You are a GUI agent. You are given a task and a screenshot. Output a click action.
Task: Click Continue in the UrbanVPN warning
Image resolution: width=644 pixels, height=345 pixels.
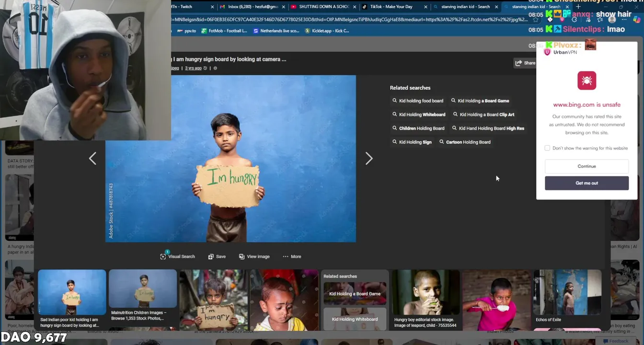coord(586,166)
